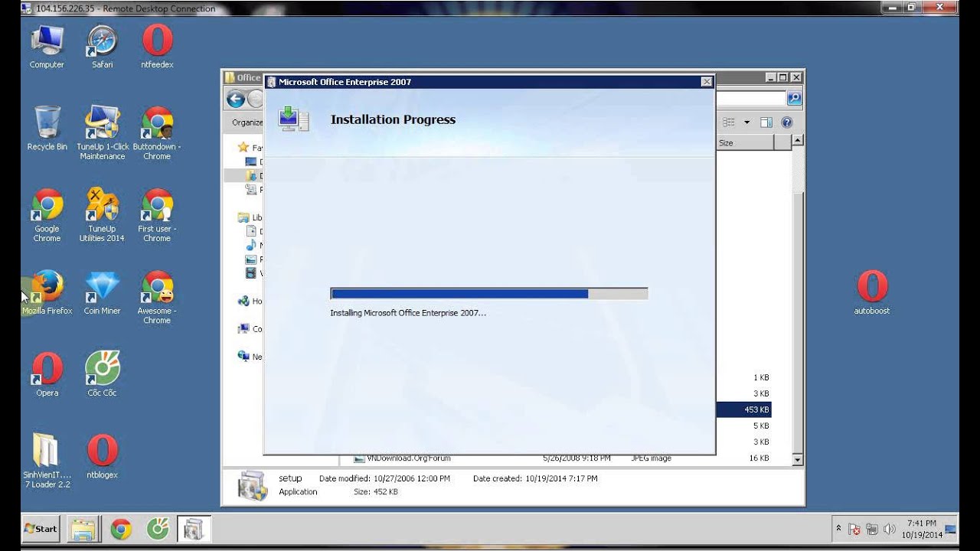This screenshot has height=551, width=980.
Task: Minimize the Remote Desktop Connection window
Action: [x=891, y=8]
